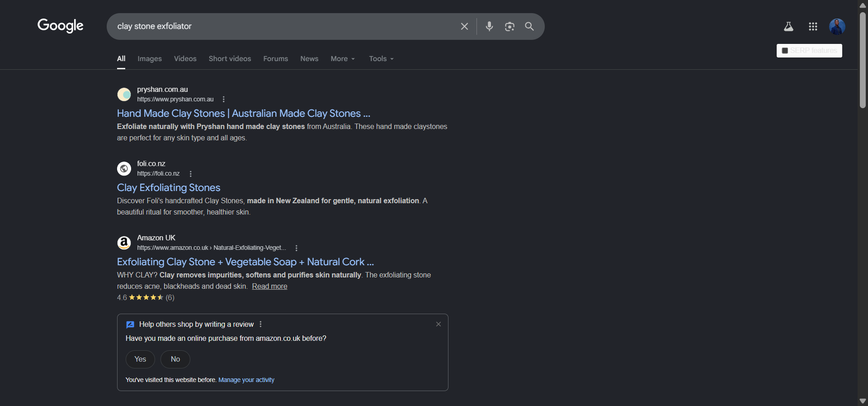868x406 pixels.
Task: Click pryshan.com.au site favicon
Action: click(124, 94)
